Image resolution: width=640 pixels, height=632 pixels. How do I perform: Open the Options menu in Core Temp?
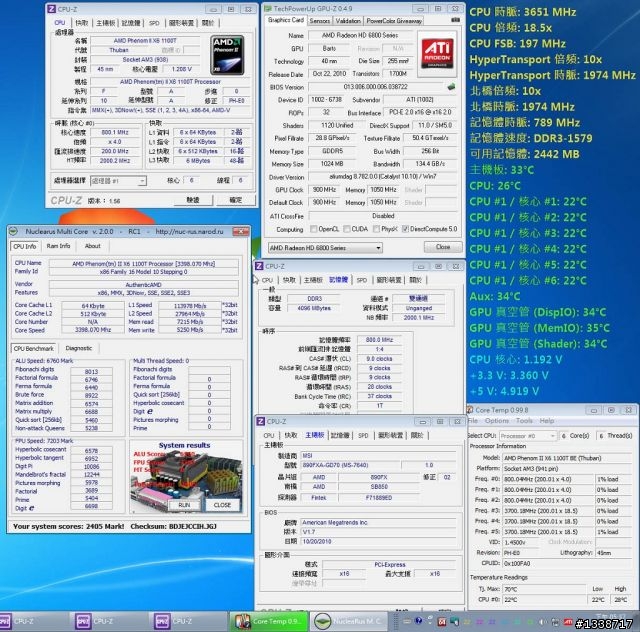[x=497, y=421]
